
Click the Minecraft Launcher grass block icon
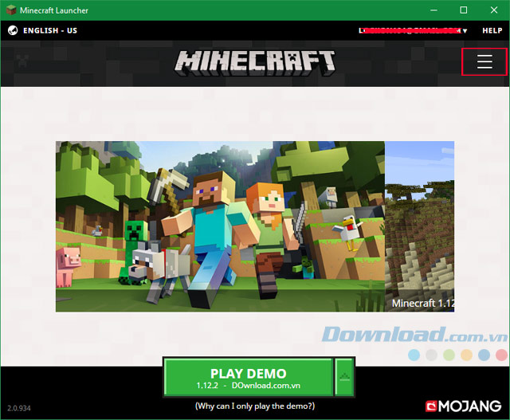11,10
